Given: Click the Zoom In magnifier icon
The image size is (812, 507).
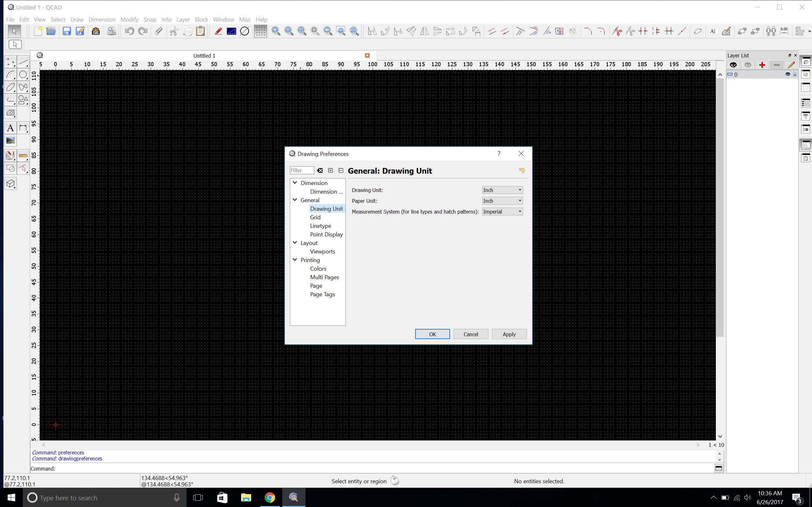Looking at the screenshot, I should coord(276,31).
